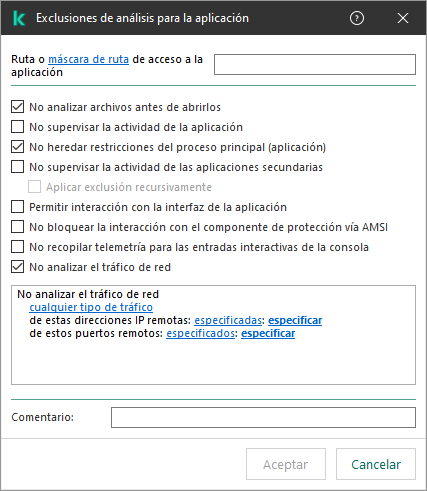427x491 pixels.
Task: Enable Permitir interacción con la interfaz
Action: click(x=17, y=207)
